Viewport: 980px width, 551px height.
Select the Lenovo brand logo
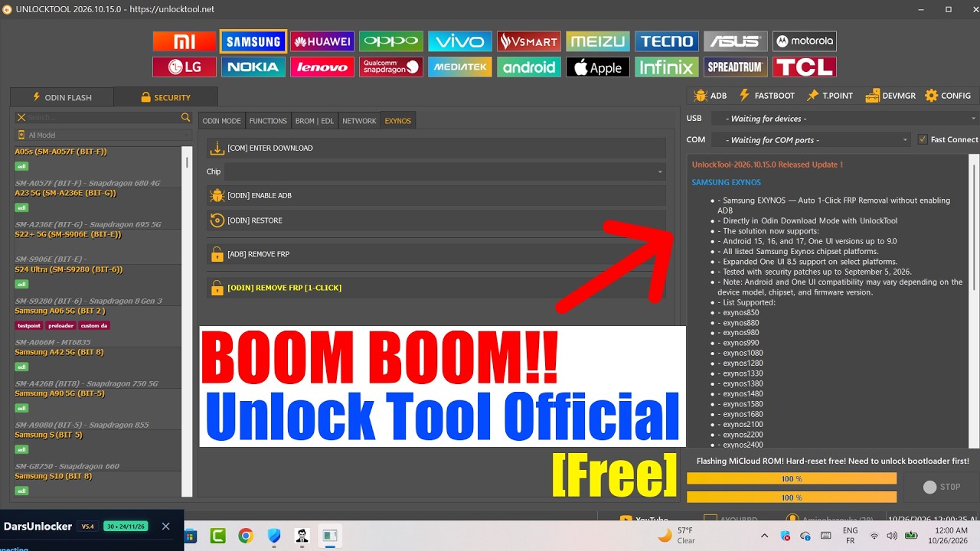[322, 67]
